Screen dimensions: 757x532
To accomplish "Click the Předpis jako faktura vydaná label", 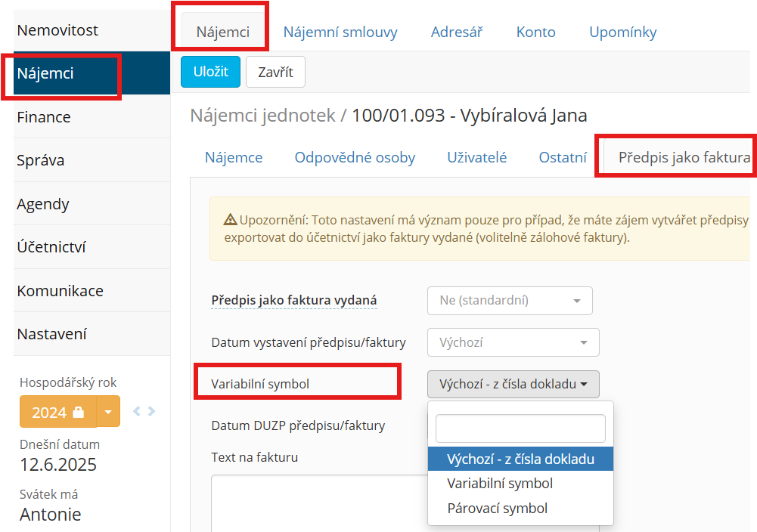I will click(x=294, y=301).
